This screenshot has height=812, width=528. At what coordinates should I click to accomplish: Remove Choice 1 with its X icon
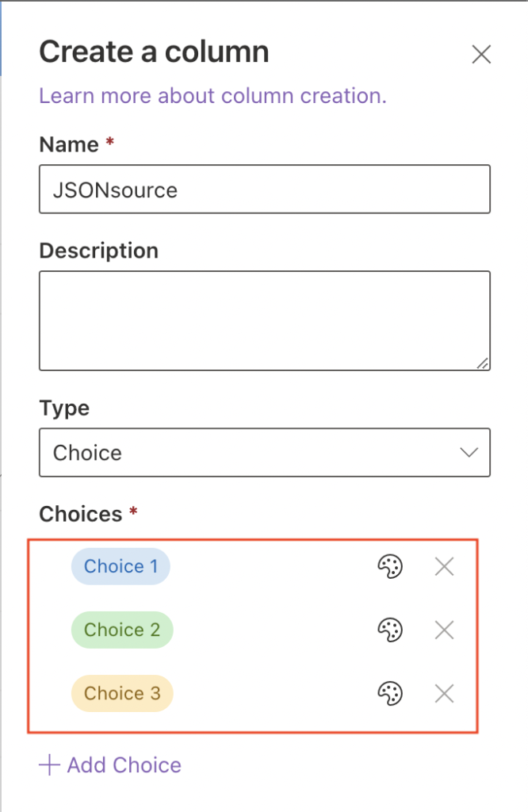pyautogui.click(x=444, y=566)
